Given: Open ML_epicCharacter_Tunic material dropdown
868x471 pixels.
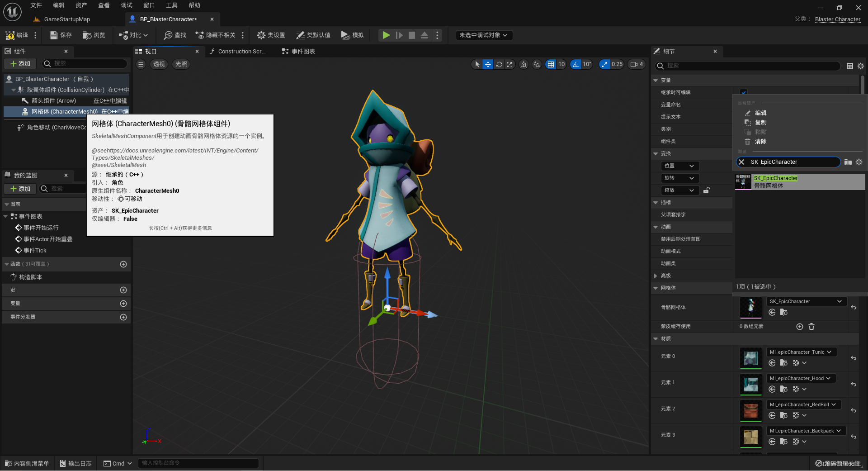Looking at the screenshot, I should [801, 352].
